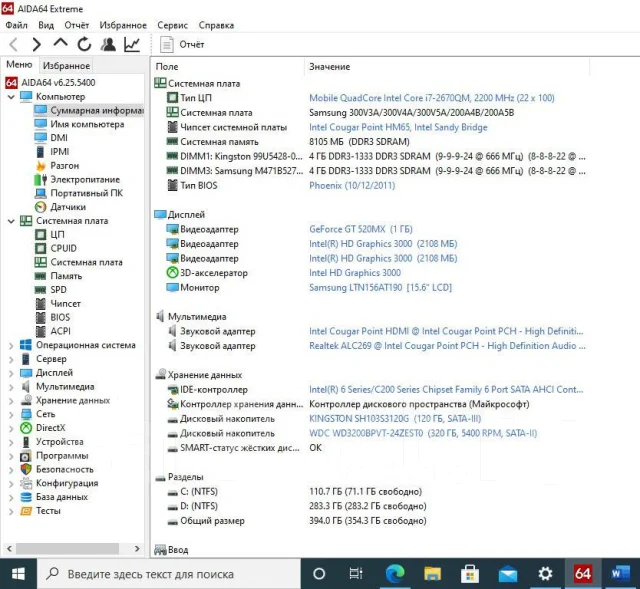This screenshot has height=589, width=640.
Task: Click the Разгон flame icon
Action: (40, 166)
